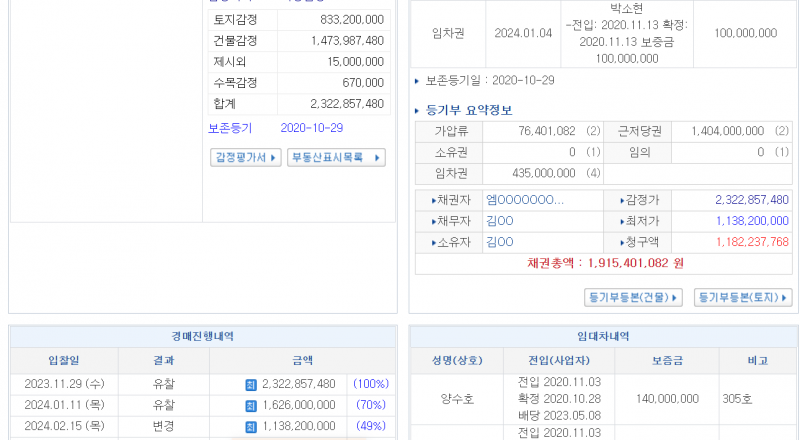Click the 변경 result cell

[164, 426]
